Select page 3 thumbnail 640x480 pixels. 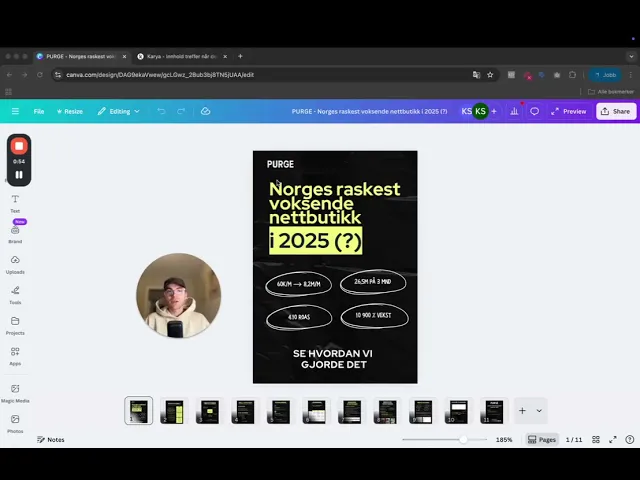[x=209, y=411]
